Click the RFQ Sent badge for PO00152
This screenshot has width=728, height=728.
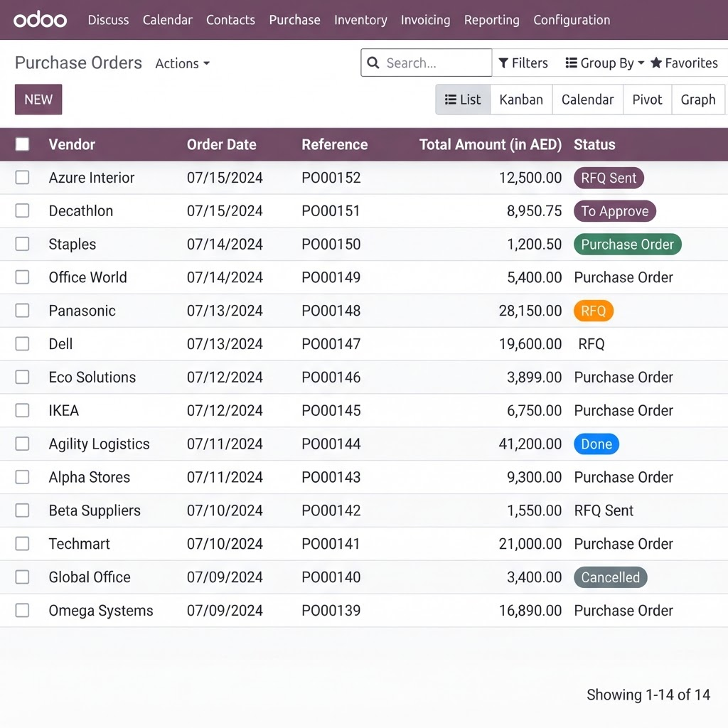pos(609,178)
